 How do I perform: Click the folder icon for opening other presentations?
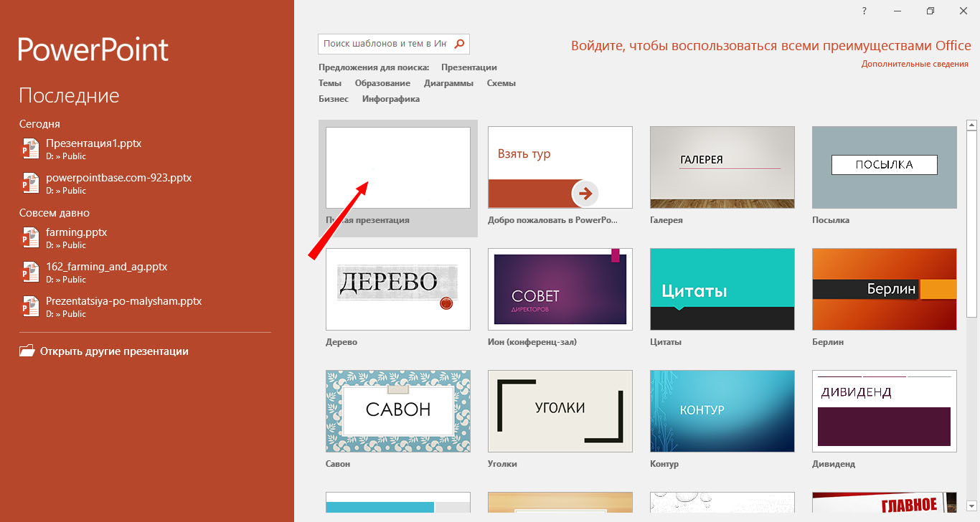coord(27,351)
